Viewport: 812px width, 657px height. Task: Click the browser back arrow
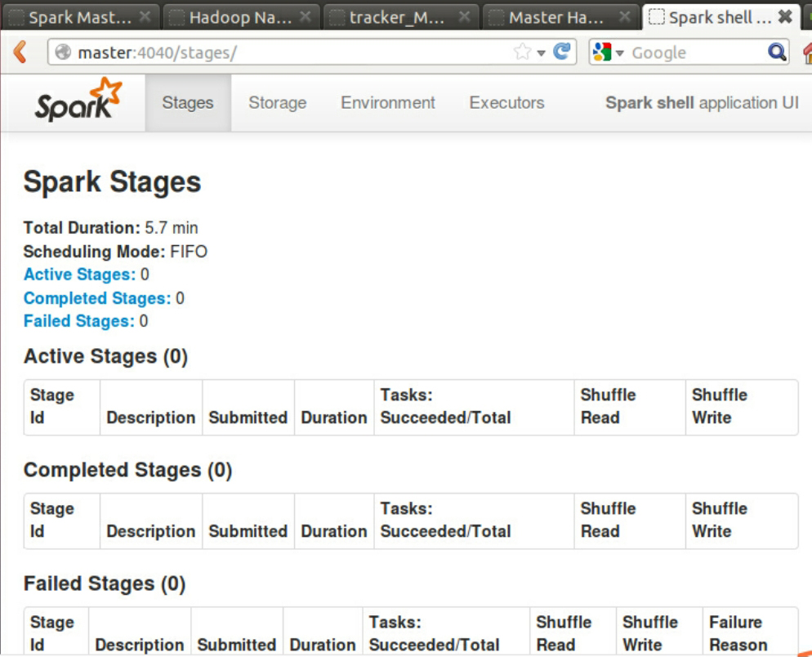click(x=20, y=52)
